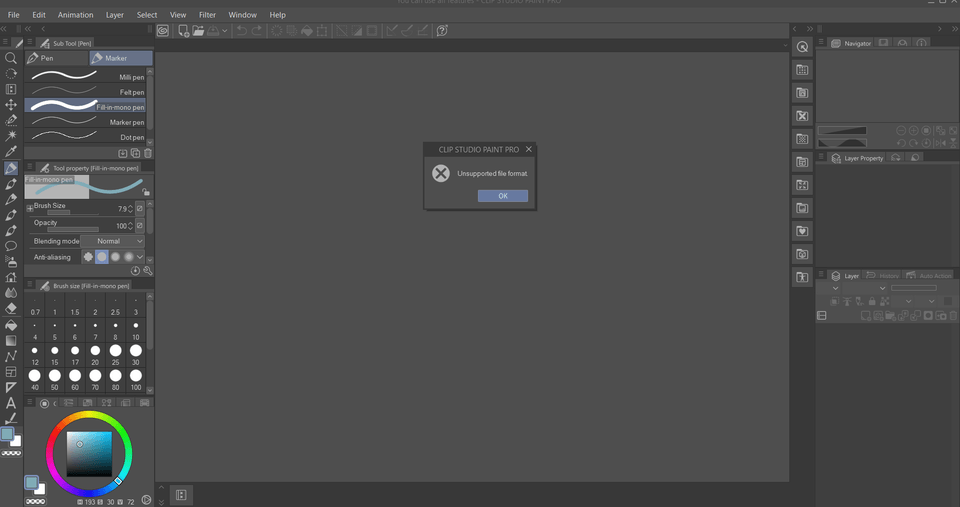Click the Open file toolbar icon
Image resolution: width=960 pixels, height=507 pixels.
(x=198, y=31)
